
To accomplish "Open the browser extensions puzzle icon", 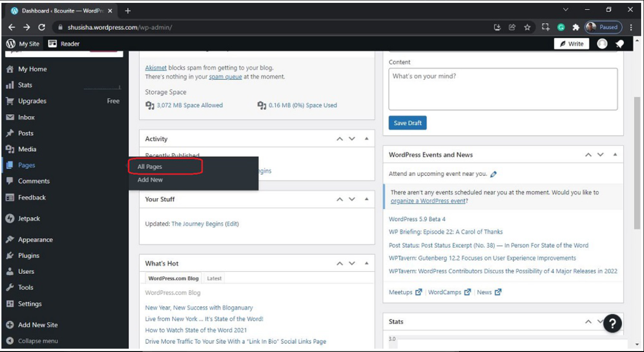I will [576, 27].
